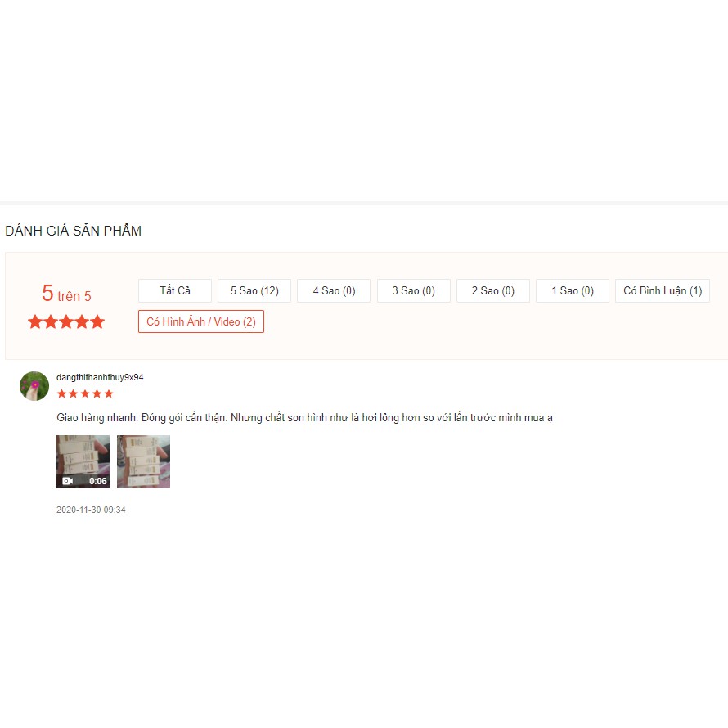Click the fifth star under the 5 rating
728x728 pixels.
pyautogui.click(x=98, y=321)
